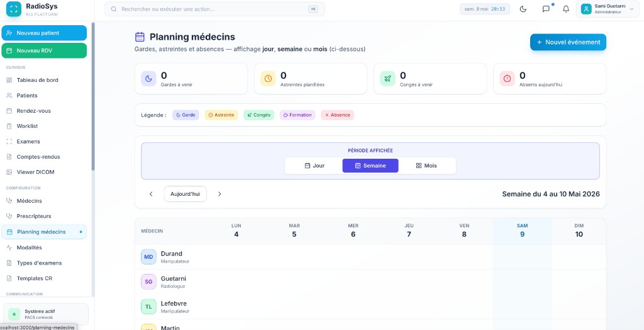
Task: Click the MAR 5 column header
Action: coord(294,231)
